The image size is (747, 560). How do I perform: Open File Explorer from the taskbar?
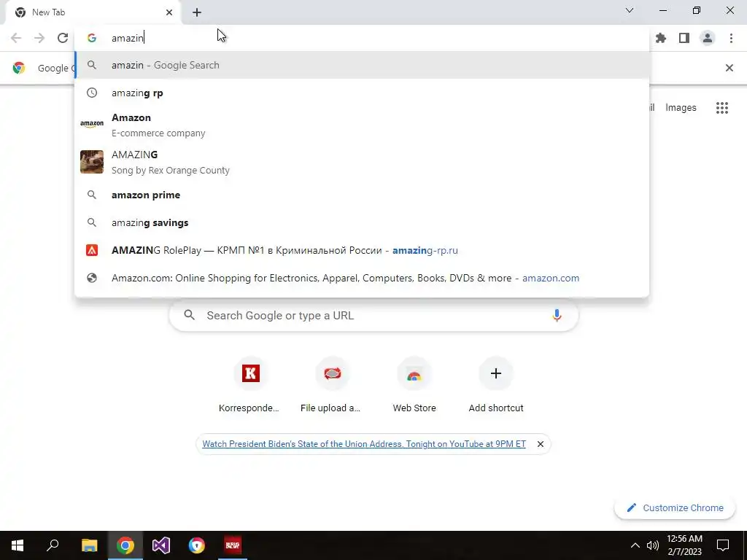point(89,545)
